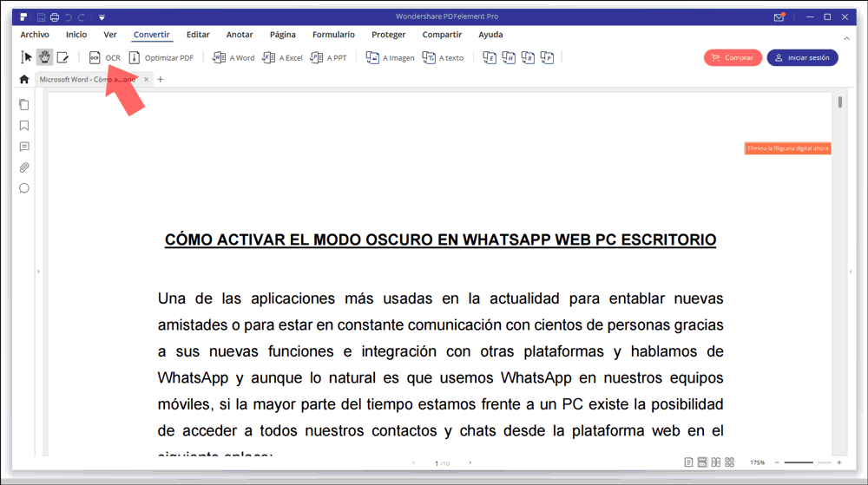
Task: Click the Redo arrow in title bar
Action: [82, 17]
